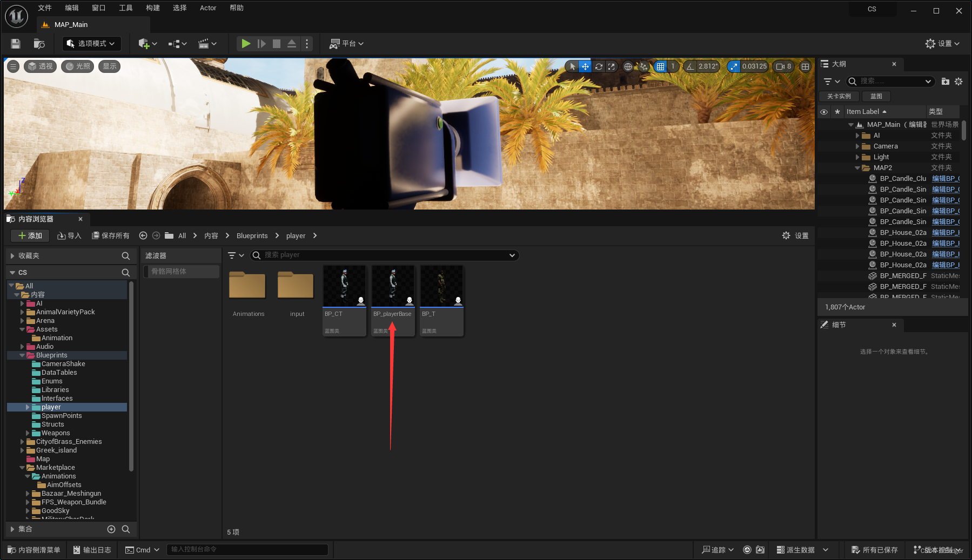
Task: Toggle rotation snapping angle icon
Action: pos(690,66)
